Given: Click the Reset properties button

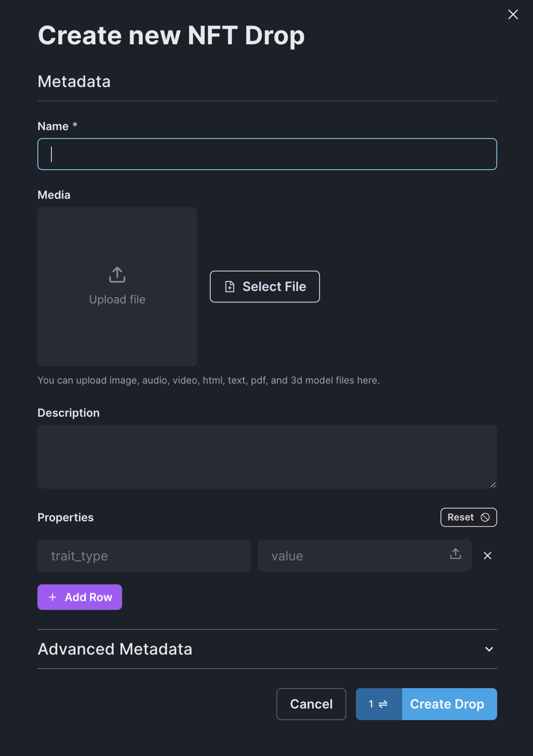Looking at the screenshot, I should tap(469, 517).
